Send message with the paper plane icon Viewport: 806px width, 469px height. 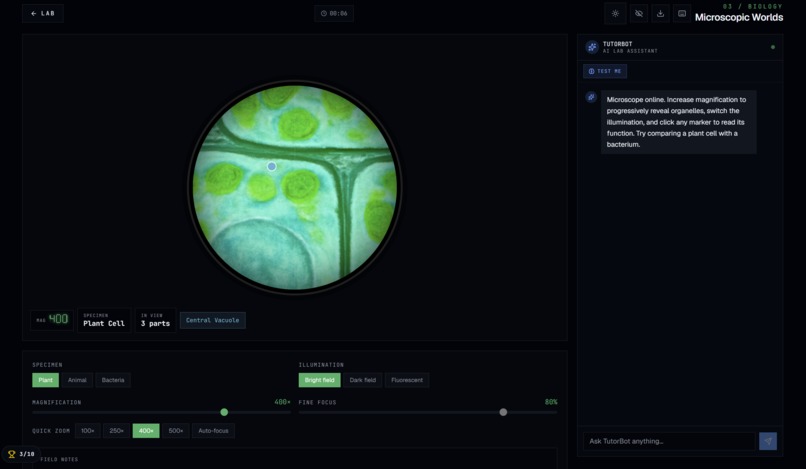click(767, 441)
